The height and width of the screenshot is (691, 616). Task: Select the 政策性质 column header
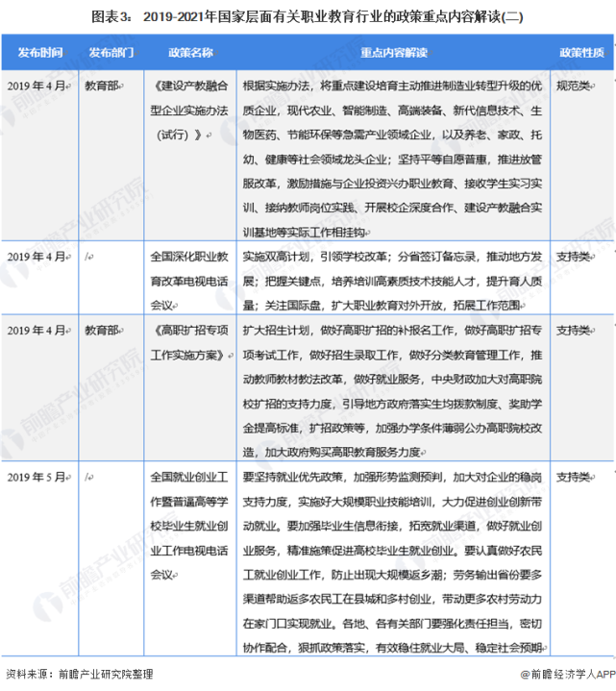pyautogui.click(x=581, y=53)
